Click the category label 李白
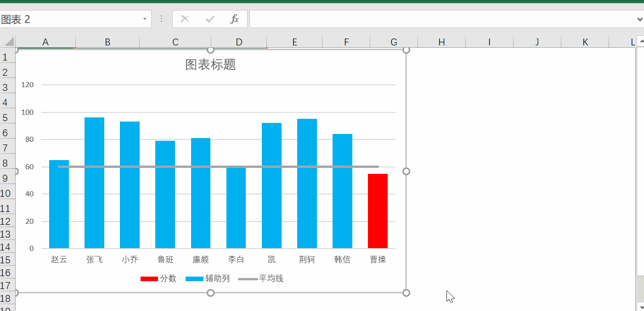The width and height of the screenshot is (644, 311). pyautogui.click(x=236, y=260)
